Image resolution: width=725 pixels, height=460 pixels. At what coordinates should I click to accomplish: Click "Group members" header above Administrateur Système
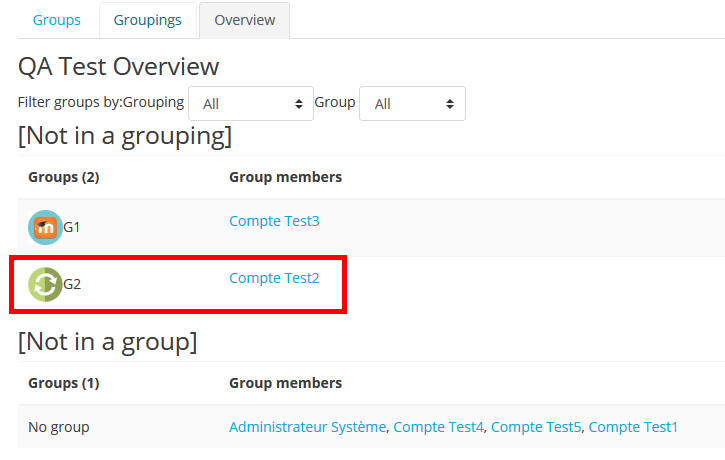(285, 383)
